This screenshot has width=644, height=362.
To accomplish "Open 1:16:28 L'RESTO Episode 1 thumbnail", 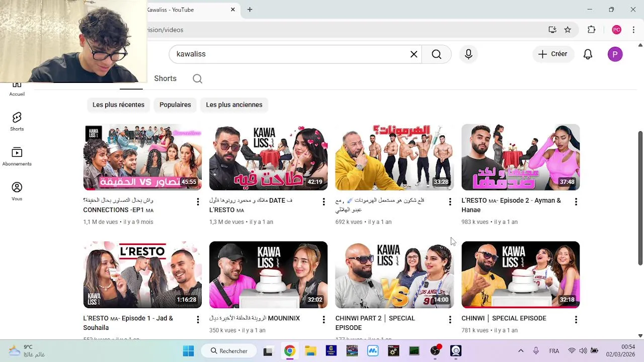I will pos(142,275).
